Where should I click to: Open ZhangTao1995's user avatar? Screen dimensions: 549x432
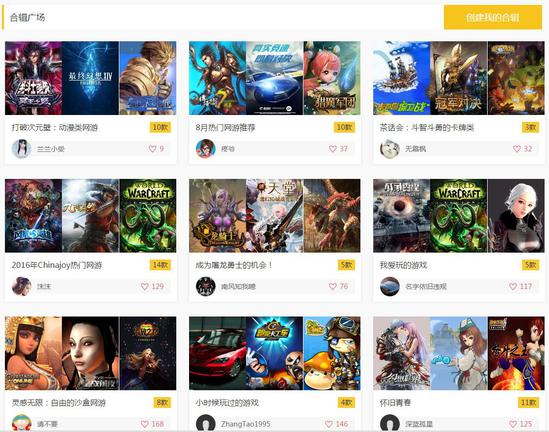206,423
